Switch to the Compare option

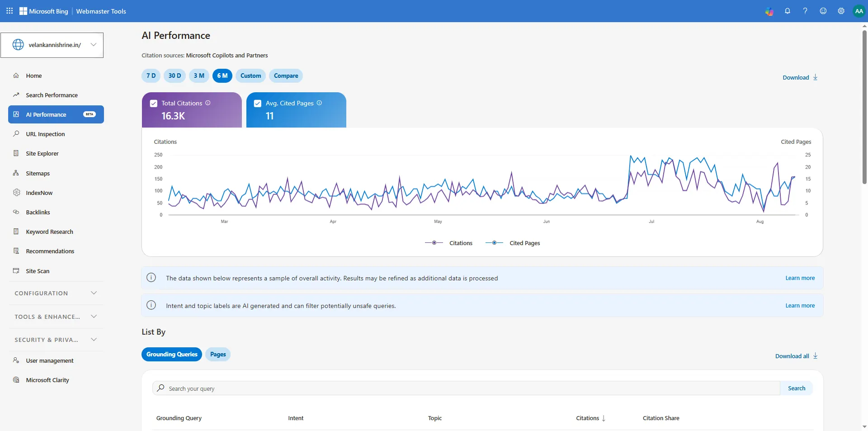(286, 76)
